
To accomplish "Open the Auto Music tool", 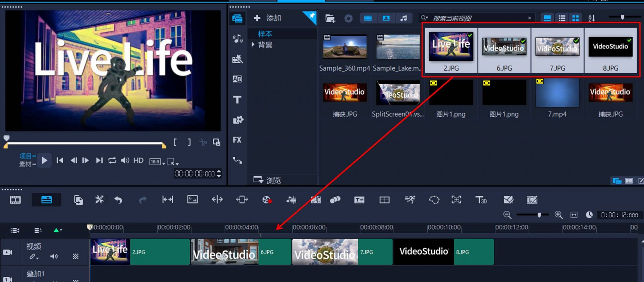I will 316,200.
